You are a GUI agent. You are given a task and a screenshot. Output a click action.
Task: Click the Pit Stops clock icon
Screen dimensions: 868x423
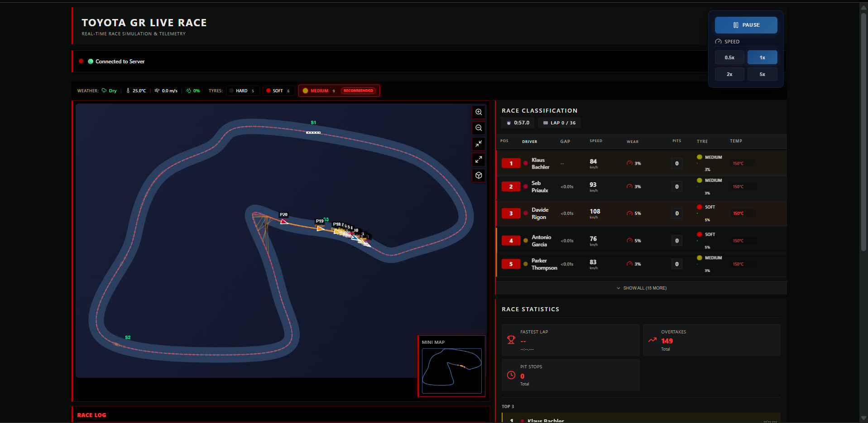[511, 375]
